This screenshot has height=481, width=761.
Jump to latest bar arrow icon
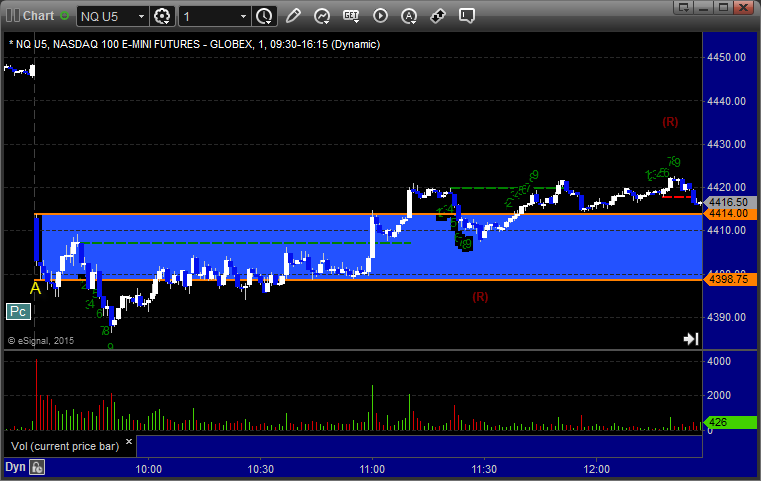(x=691, y=339)
